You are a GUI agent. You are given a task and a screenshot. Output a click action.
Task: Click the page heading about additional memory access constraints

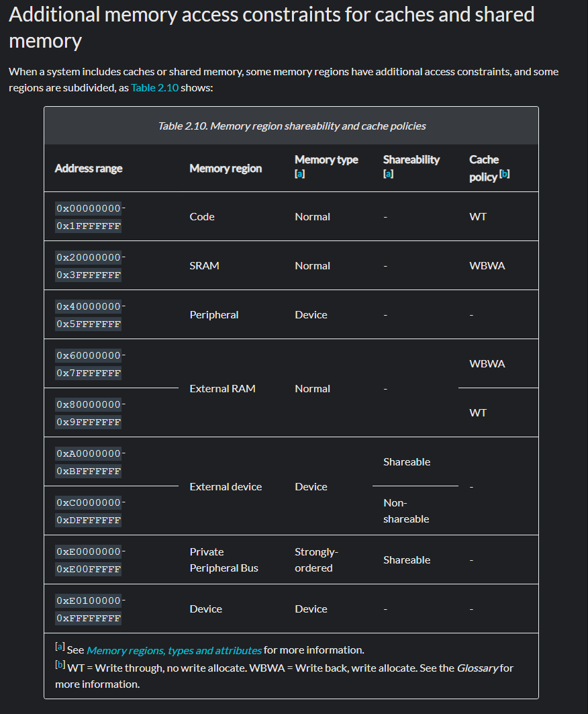pyautogui.click(x=271, y=27)
